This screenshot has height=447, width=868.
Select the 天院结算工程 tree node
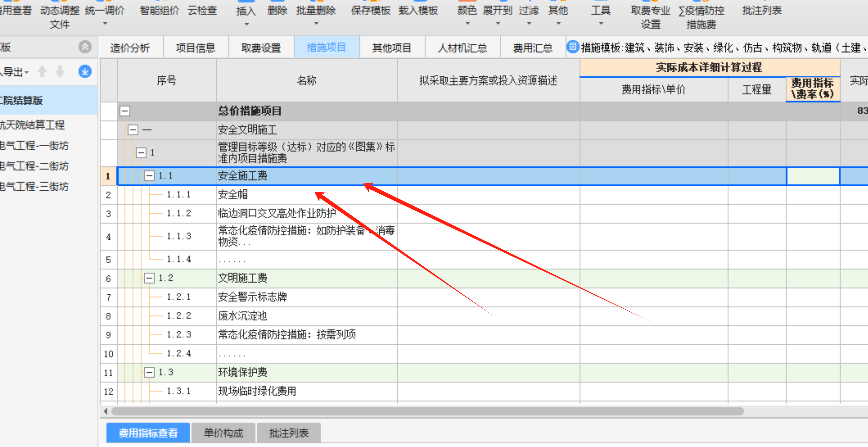(x=32, y=125)
